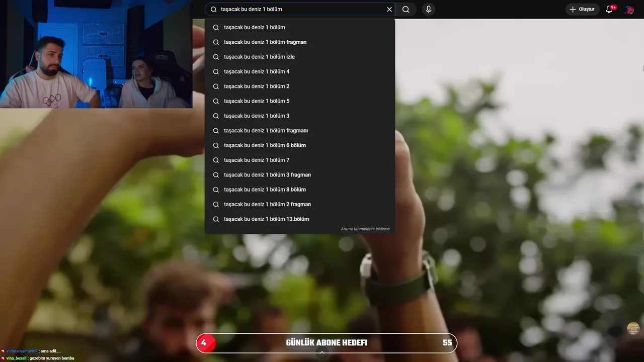This screenshot has height=362, width=644.
Task: Click magnifier icon beside "1 bölüm 13.bölüm" suggestion
Action: [x=216, y=219]
